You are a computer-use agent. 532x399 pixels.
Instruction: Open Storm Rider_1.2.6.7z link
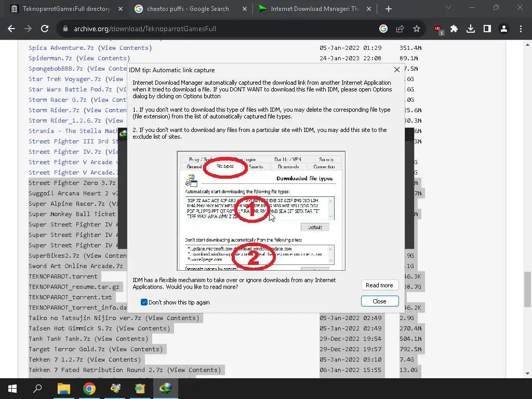[x=65, y=121]
